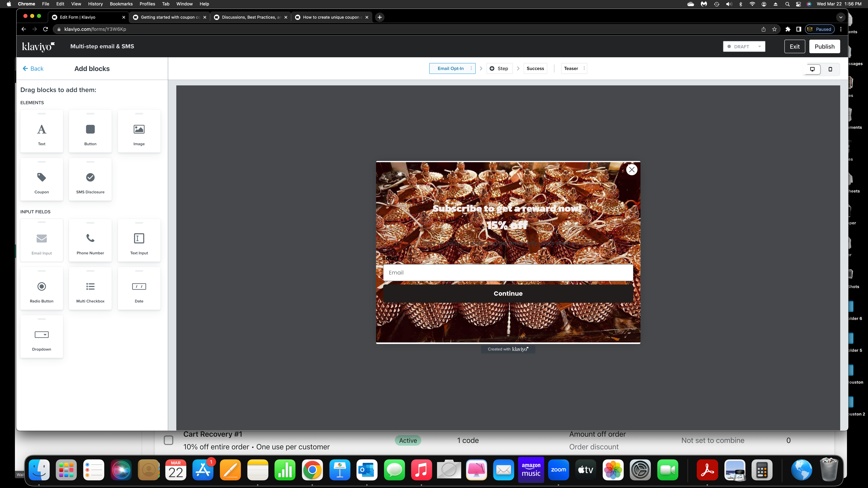Select the Multi Checkbox block
The image size is (868, 488).
point(90,289)
